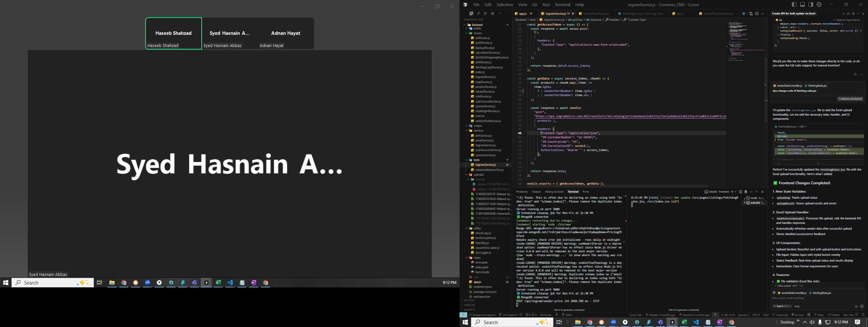Toggle the bottom panel layout icon

click(x=802, y=5)
